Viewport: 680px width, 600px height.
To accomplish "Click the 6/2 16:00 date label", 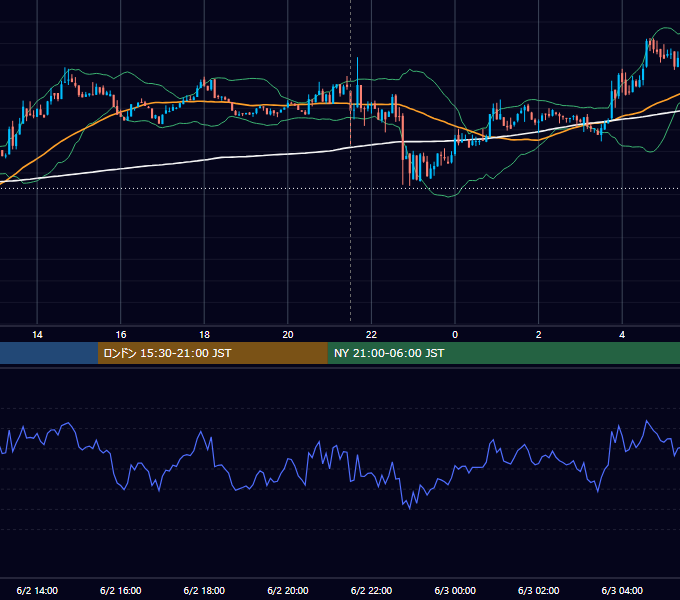I will pos(121,590).
